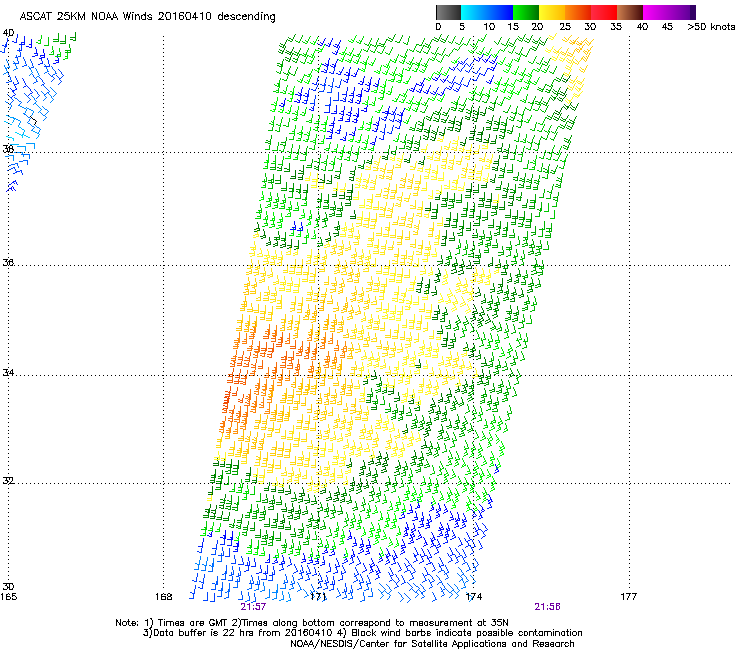
Task: Click the longitude label 174
Action: pyautogui.click(x=474, y=597)
